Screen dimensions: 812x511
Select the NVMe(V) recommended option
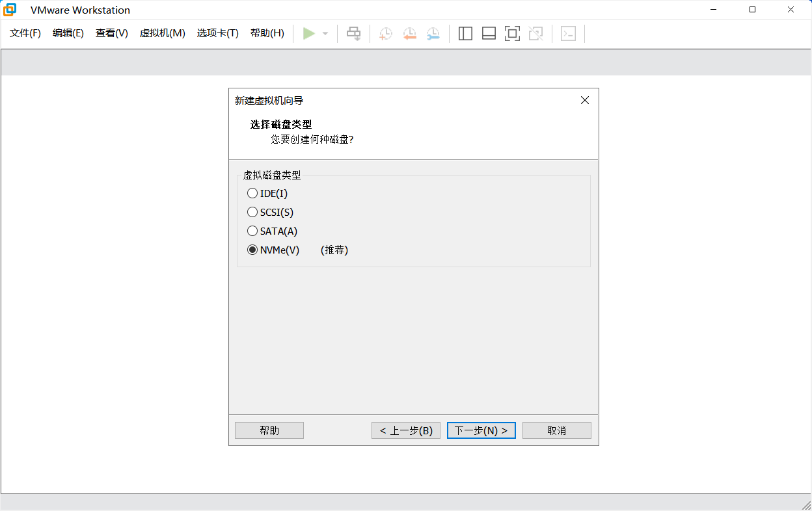coord(252,250)
